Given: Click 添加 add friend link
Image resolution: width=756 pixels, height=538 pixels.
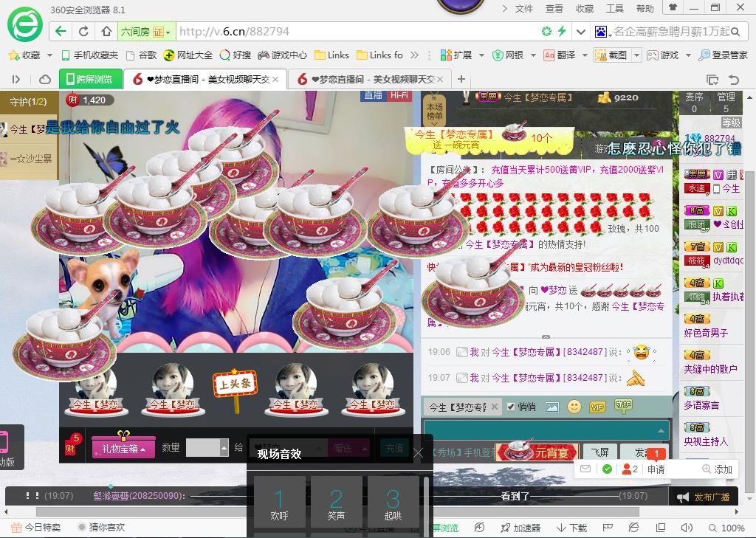Looking at the screenshot, I should (x=718, y=469).
